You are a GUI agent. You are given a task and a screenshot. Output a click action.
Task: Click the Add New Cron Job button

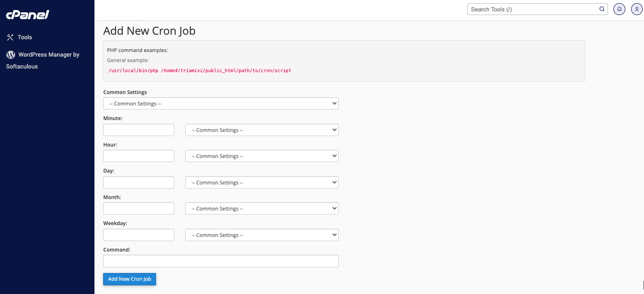(x=130, y=279)
